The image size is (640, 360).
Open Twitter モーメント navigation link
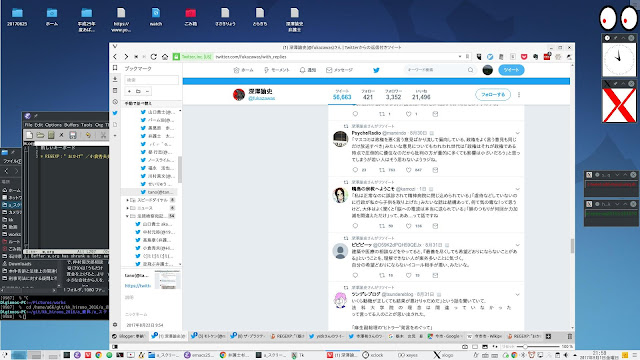[x=277, y=70]
